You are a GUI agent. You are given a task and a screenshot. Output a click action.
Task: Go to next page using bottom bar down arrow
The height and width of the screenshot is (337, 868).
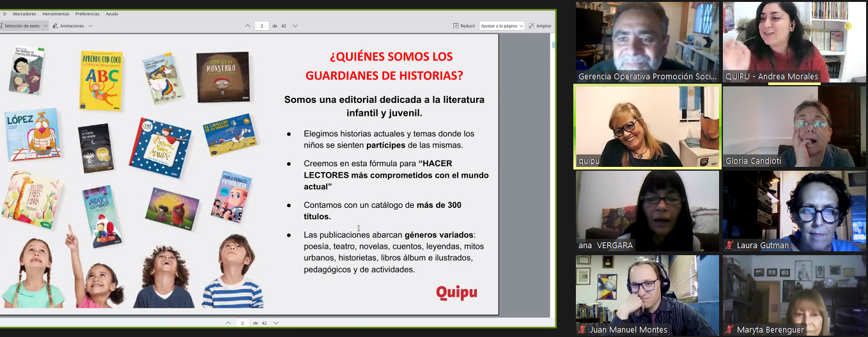coord(276,323)
